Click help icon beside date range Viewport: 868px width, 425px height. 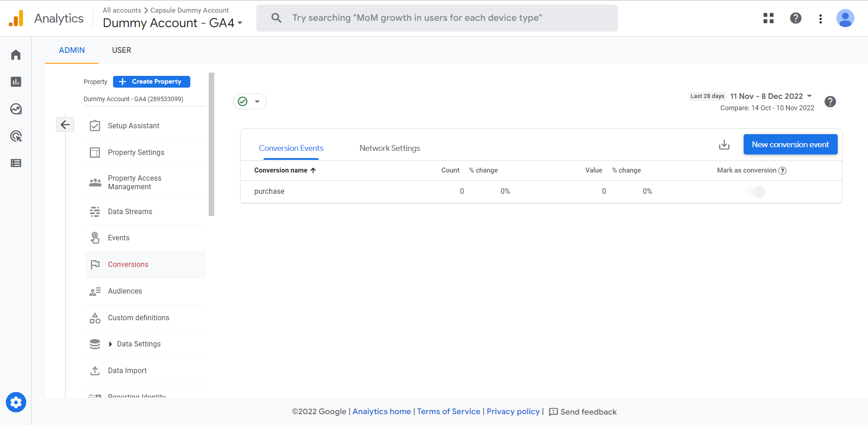830,102
